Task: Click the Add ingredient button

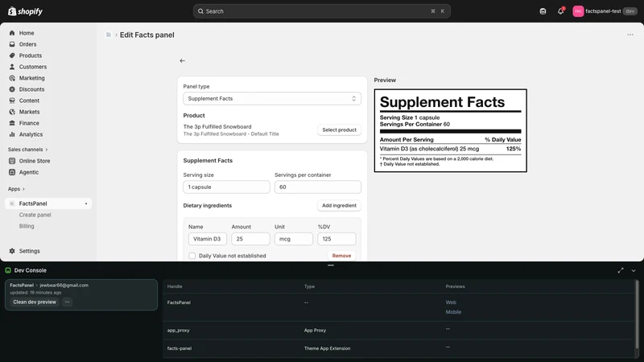Action: point(339,205)
